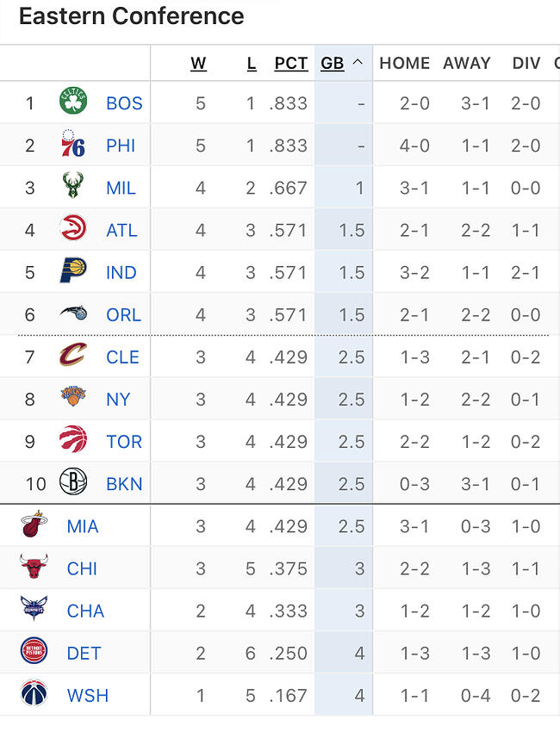Screen dimensions: 560x732
Task: Click the Washington Wizards logo
Action: click(x=34, y=695)
